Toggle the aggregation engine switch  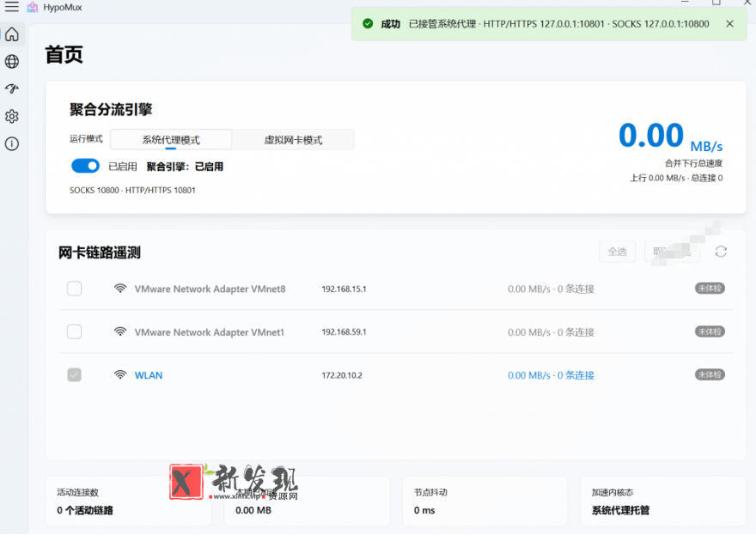point(85,167)
